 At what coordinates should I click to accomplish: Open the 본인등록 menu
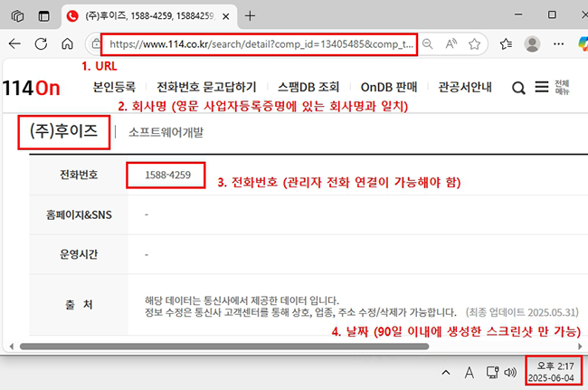pos(114,87)
